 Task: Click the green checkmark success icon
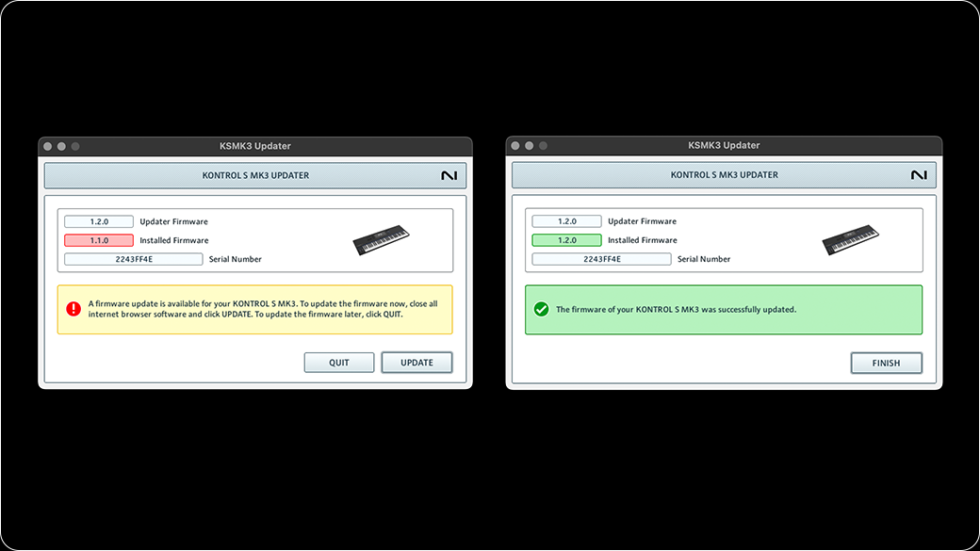pyautogui.click(x=541, y=309)
